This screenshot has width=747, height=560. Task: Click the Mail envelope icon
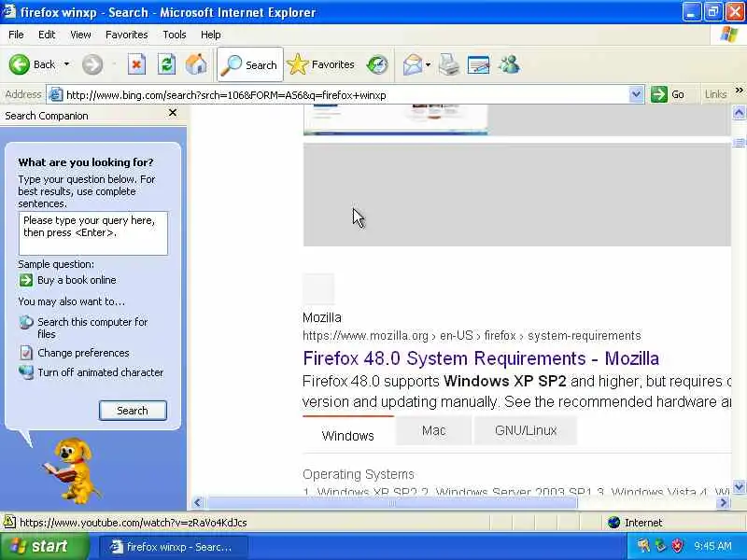tap(412, 64)
